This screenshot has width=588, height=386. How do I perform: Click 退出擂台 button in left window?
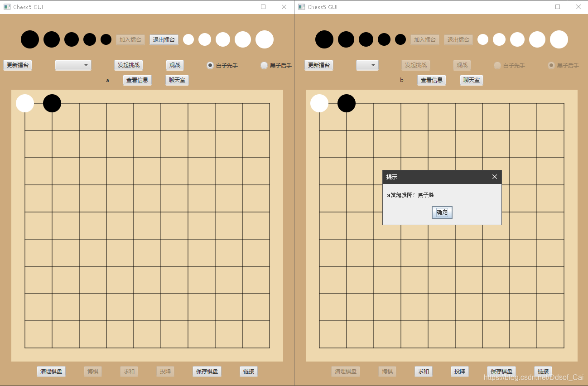(164, 40)
